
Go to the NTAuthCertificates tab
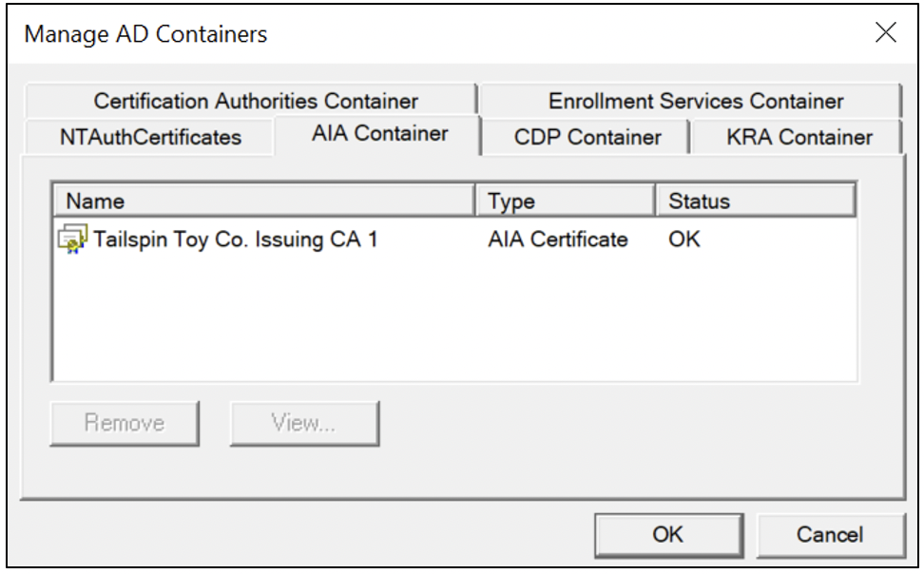150,137
